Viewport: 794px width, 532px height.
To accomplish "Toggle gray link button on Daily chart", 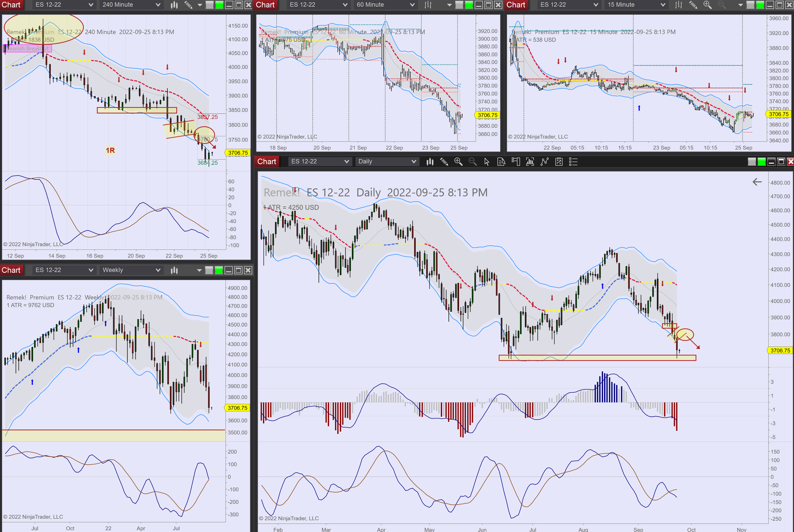I will 752,162.
